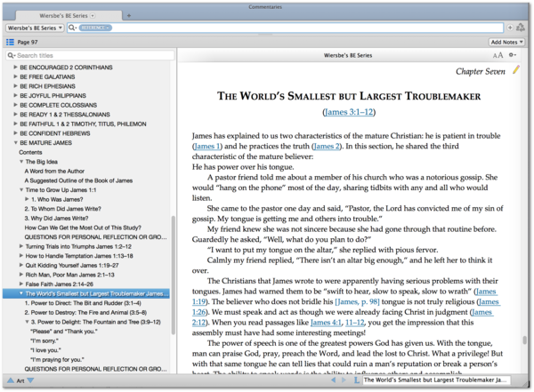Open the James 1 link in the first paragraph
534x392 pixels.
click(206, 147)
